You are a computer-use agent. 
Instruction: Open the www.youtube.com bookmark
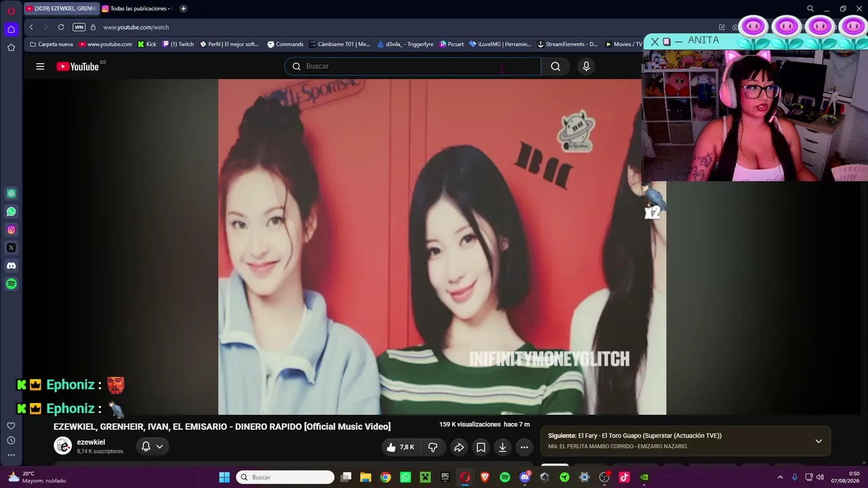(105, 44)
